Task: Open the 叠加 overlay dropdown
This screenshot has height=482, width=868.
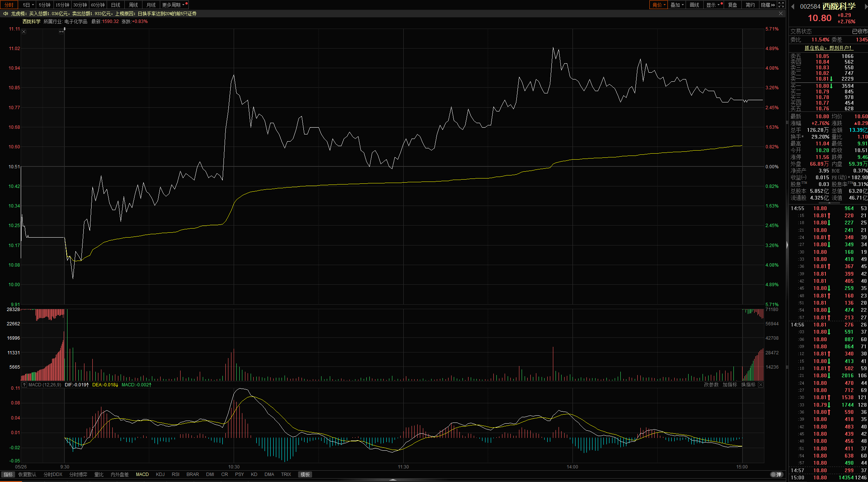Action: (x=677, y=5)
